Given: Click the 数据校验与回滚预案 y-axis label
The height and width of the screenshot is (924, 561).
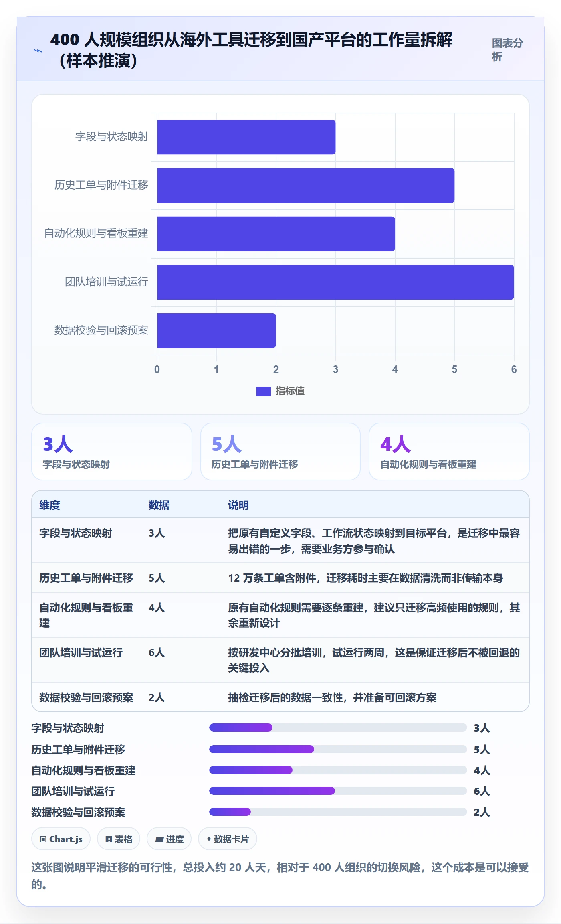Looking at the screenshot, I should click(x=101, y=330).
